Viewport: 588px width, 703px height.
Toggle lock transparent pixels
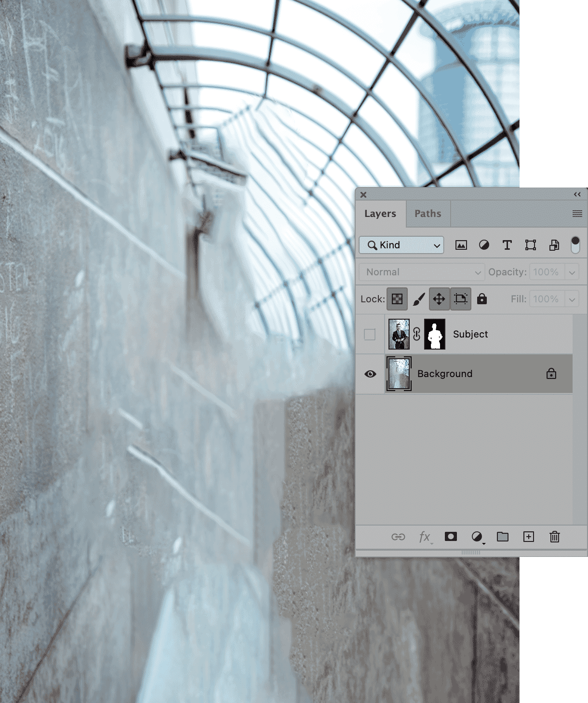pos(397,299)
